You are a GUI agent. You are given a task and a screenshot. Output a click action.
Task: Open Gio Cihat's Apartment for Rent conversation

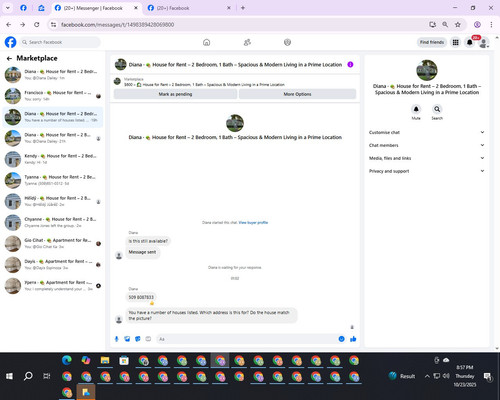tap(53, 243)
